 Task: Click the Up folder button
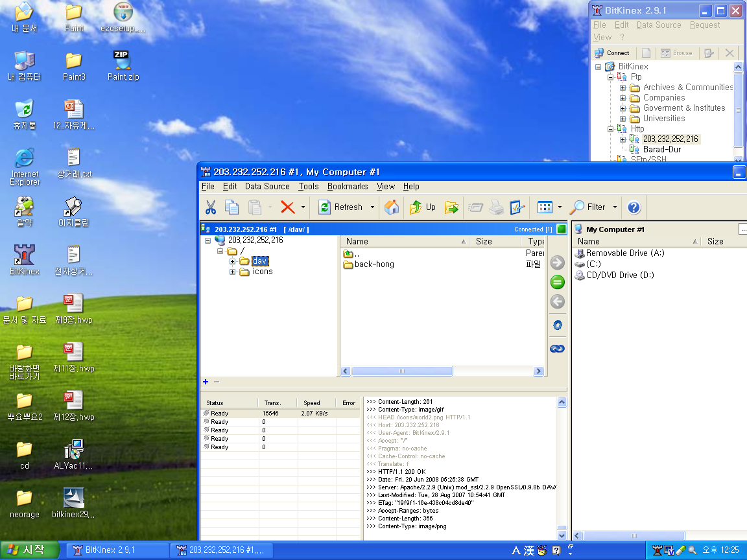pos(423,207)
